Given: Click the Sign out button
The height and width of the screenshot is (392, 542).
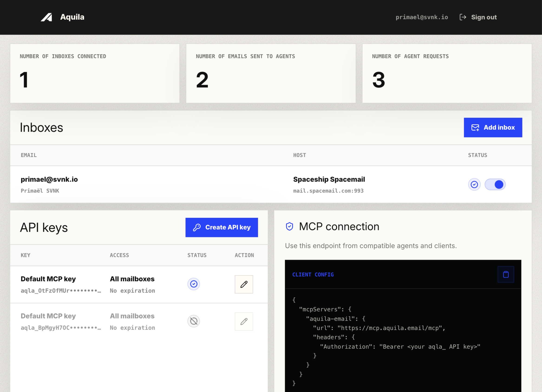Looking at the screenshot, I should [x=478, y=17].
